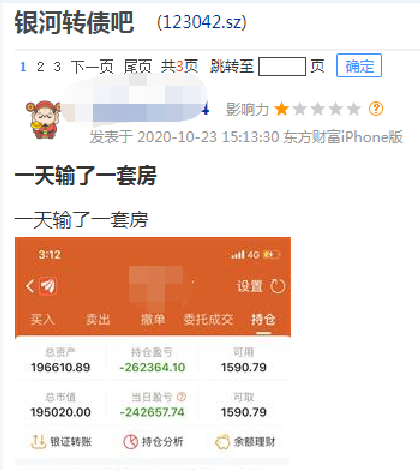Click the 下一页 next page link
Image resolution: width=420 pixels, height=470 pixels.
[x=92, y=66]
